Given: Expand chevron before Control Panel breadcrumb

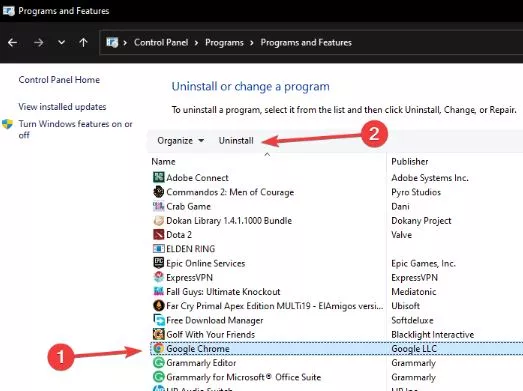Looking at the screenshot, I should click(125, 43).
